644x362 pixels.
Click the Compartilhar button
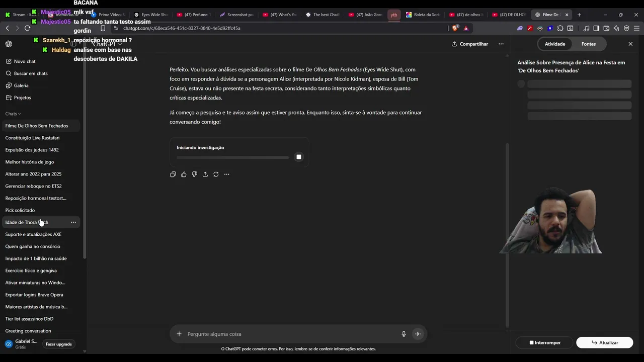[470, 44]
